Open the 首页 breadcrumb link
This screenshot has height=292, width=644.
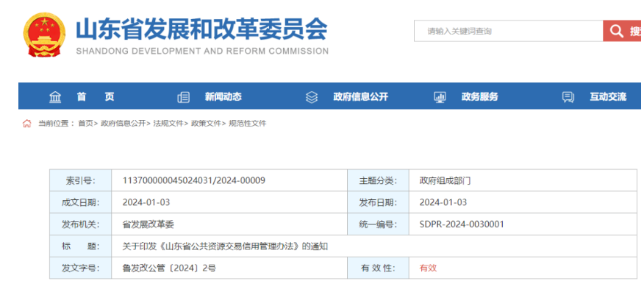(85, 124)
